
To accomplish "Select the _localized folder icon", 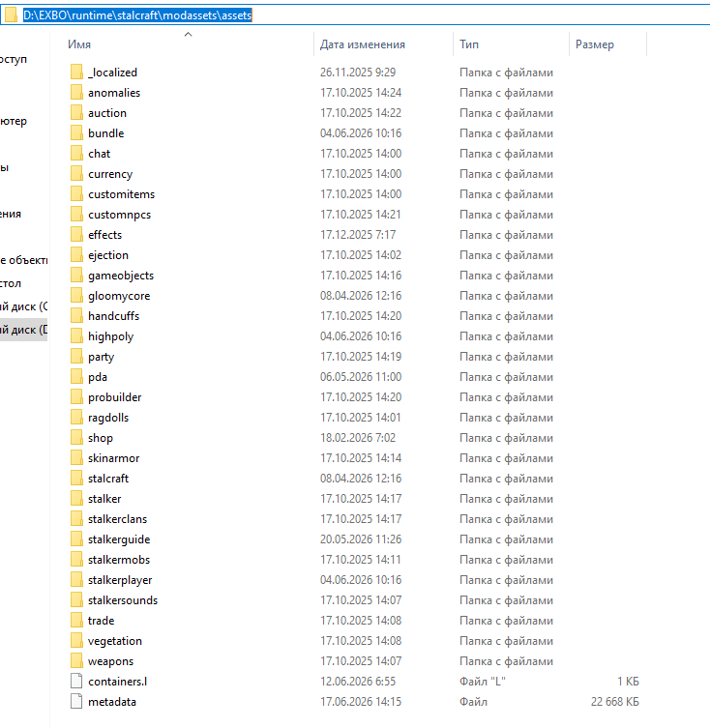I will click(x=76, y=73).
